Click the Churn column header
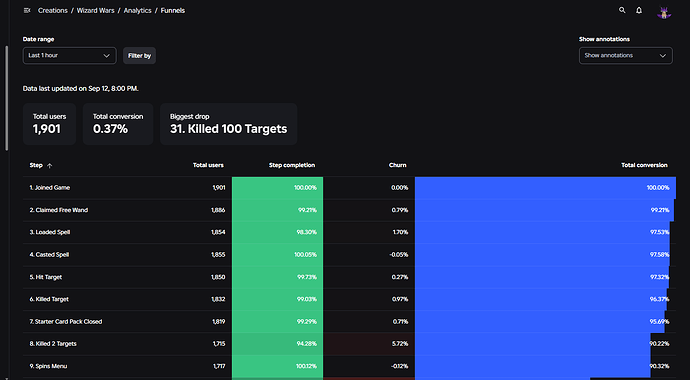 click(397, 165)
